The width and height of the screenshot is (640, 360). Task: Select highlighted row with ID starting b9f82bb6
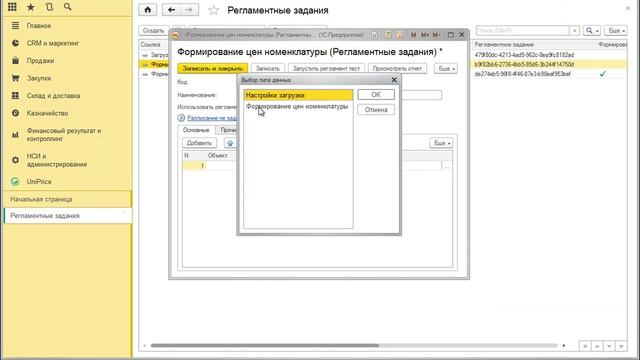point(524,64)
